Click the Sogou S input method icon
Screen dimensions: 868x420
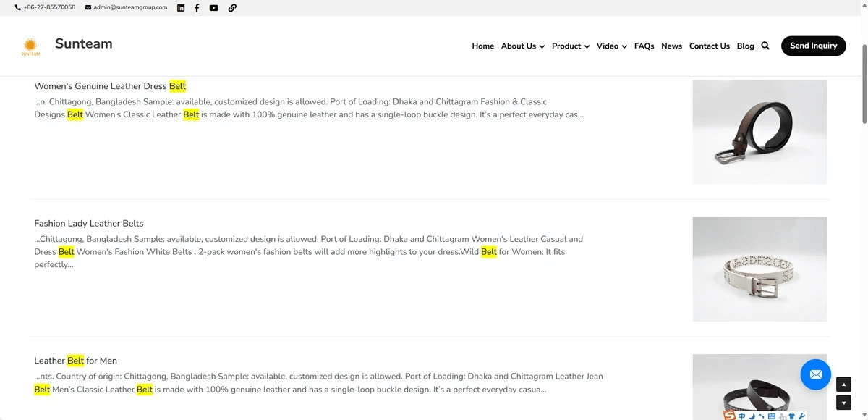730,416
